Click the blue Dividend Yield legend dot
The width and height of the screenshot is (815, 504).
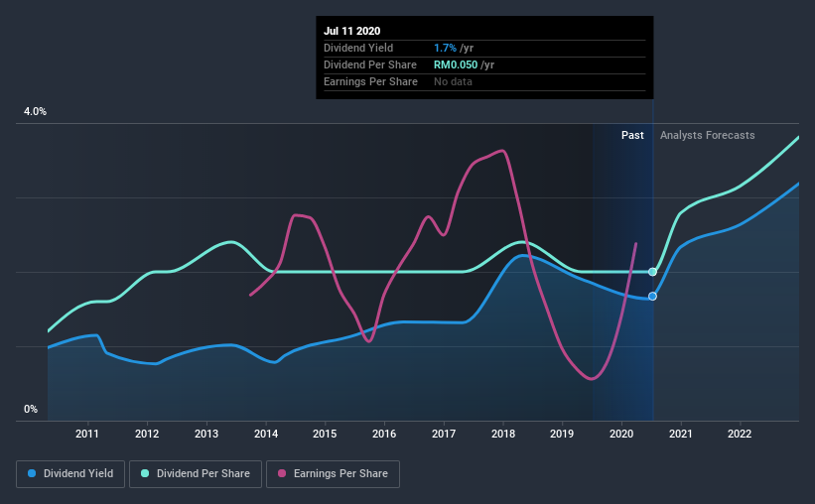point(32,473)
